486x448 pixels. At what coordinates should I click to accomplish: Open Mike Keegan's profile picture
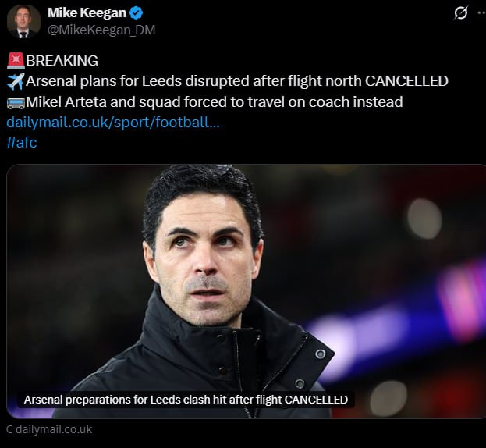coord(23,21)
